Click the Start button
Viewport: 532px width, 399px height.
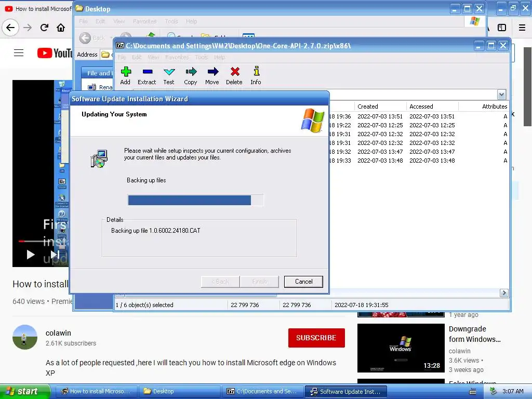(x=25, y=392)
